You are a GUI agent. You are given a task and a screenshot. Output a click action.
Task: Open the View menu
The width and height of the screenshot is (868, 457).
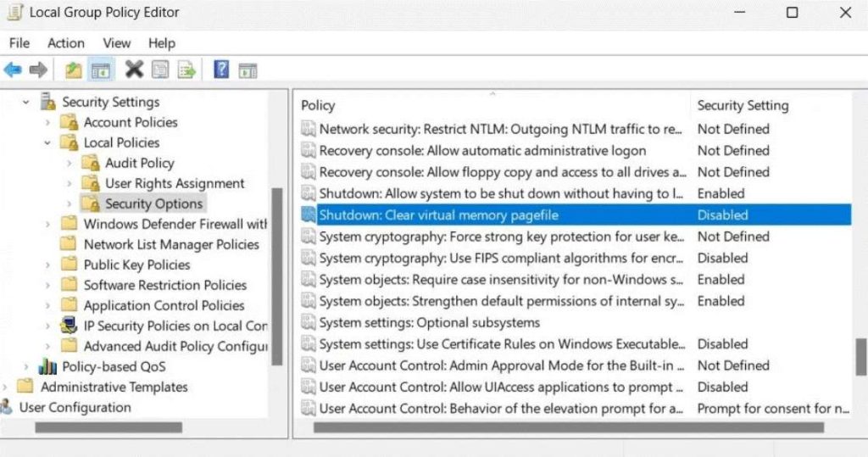(117, 43)
